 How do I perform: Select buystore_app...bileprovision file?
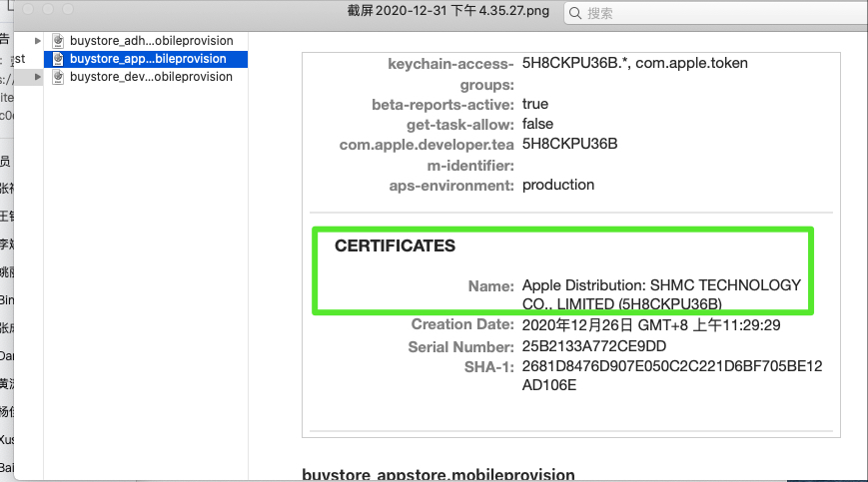coord(148,59)
